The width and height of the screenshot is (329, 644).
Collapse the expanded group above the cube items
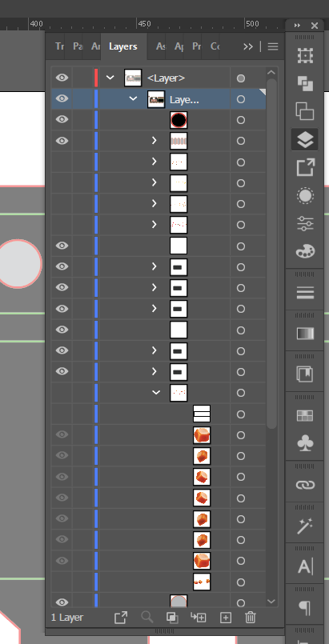point(156,392)
